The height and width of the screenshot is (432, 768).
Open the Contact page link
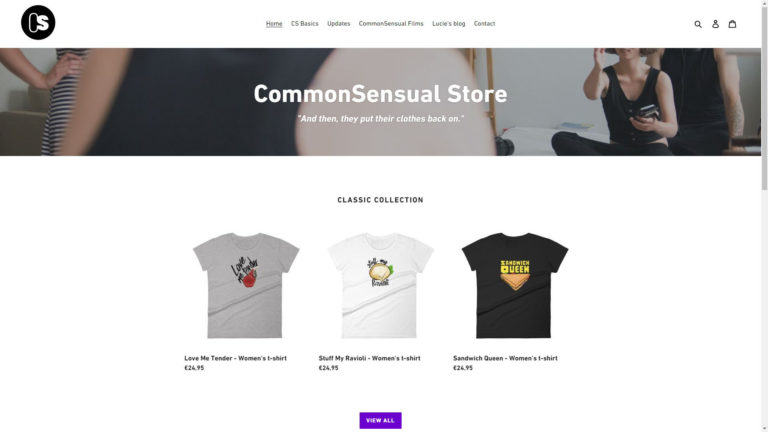(484, 24)
